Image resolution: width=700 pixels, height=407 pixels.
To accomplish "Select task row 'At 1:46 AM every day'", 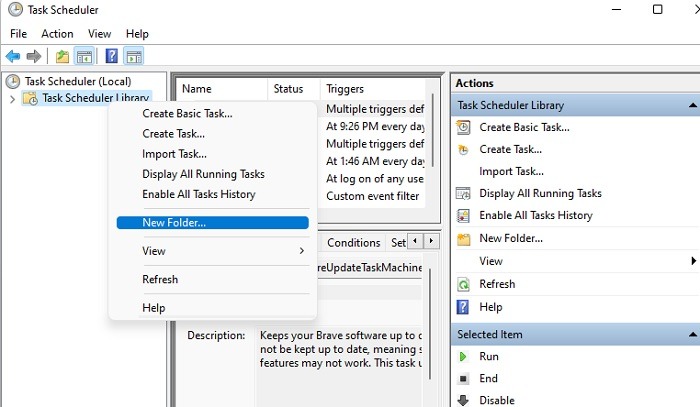I will click(375, 161).
